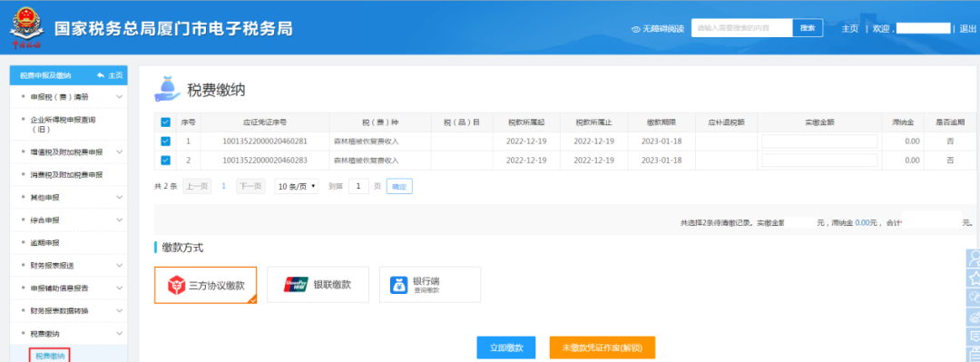Click the WeChat icon on right edge

pos(974,297)
